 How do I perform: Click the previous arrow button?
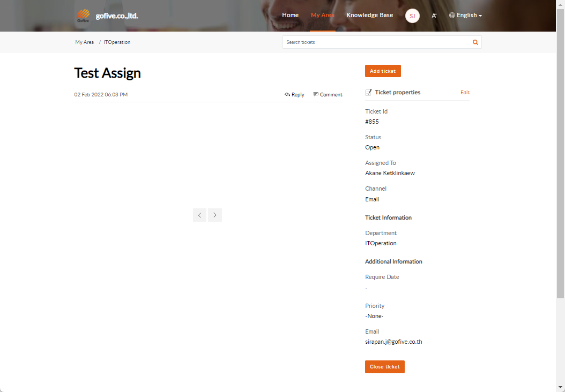coord(199,215)
